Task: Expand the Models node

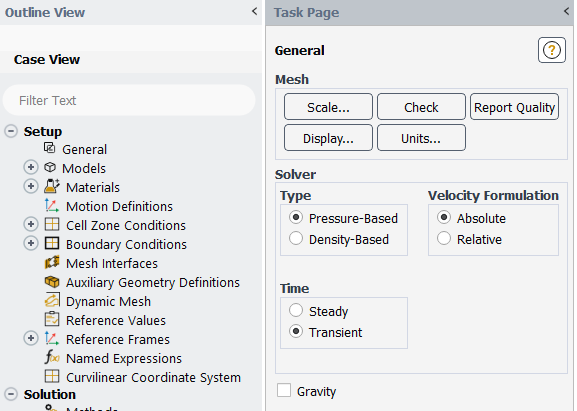Action: coord(31,167)
